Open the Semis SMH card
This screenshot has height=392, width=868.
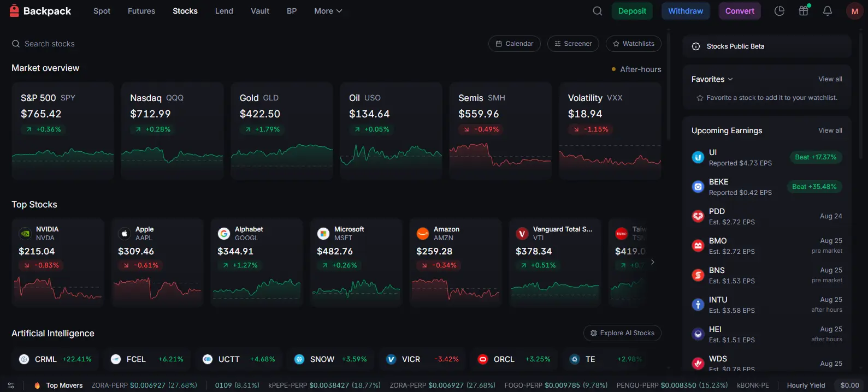(x=500, y=131)
